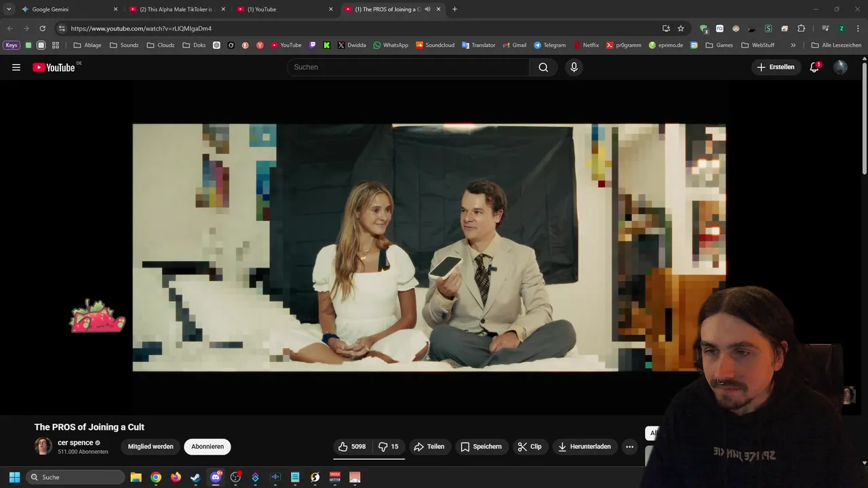
Task: Open the Dwidda bookmark
Action: pos(352,45)
